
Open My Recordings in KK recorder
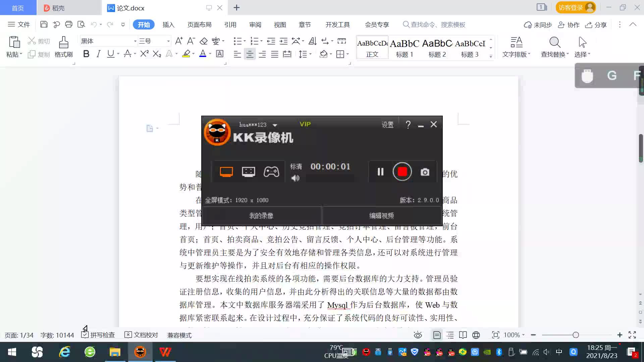[261, 216]
